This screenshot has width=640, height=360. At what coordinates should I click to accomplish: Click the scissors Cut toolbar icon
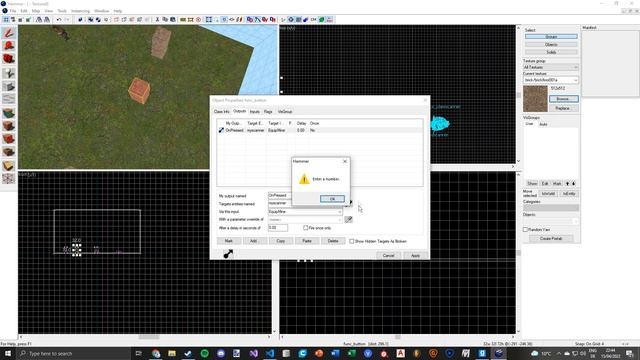click(157, 20)
